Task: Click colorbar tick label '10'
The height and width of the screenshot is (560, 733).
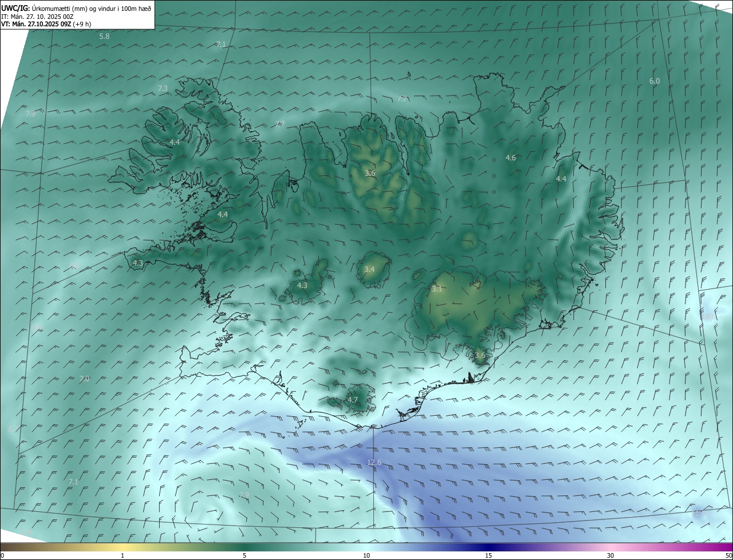Action: click(x=366, y=555)
